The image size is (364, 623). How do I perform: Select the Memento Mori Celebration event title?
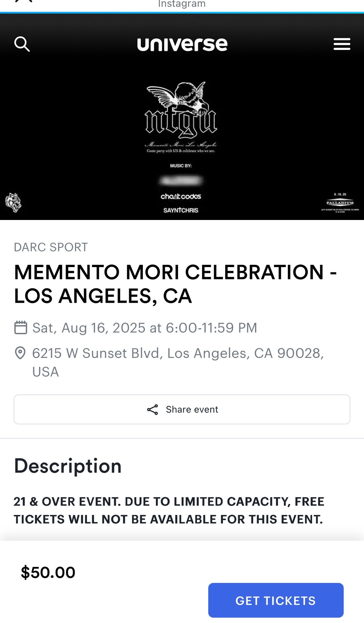coord(175,284)
